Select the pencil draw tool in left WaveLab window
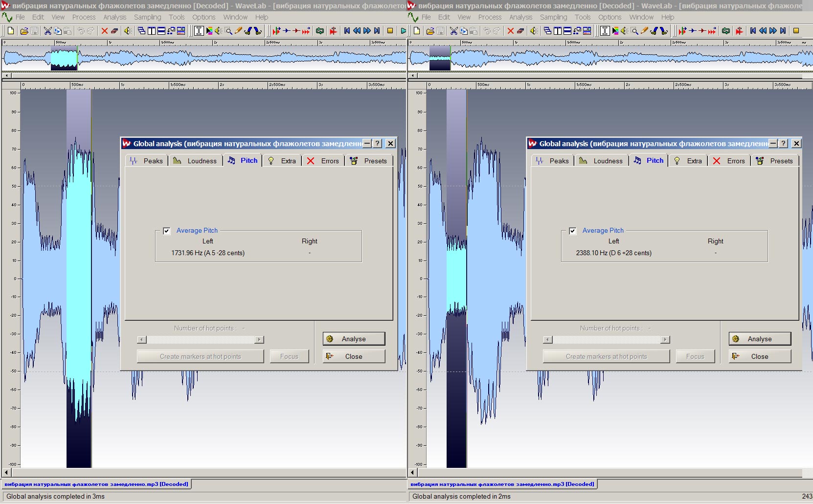 pos(238,31)
